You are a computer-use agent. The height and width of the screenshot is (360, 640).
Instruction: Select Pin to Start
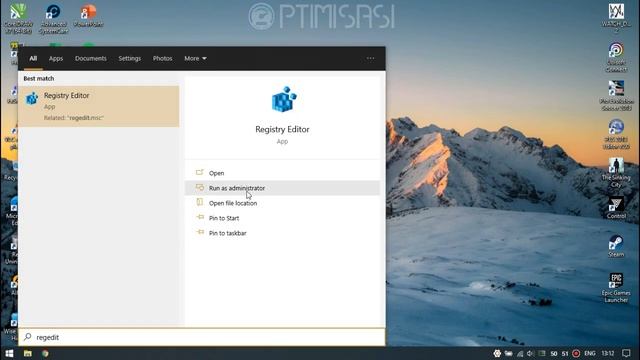click(x=282, y=218)
